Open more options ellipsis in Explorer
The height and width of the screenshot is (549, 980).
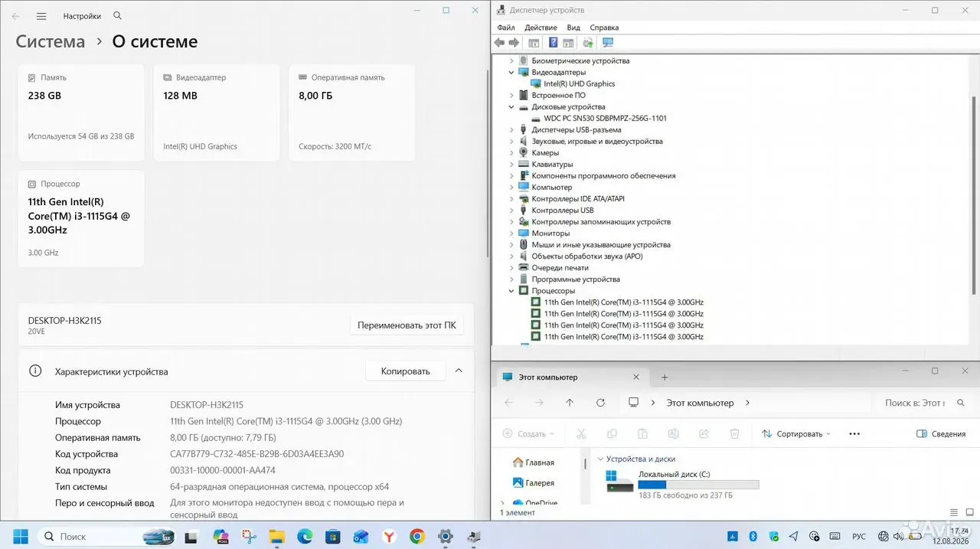[854, 433]
